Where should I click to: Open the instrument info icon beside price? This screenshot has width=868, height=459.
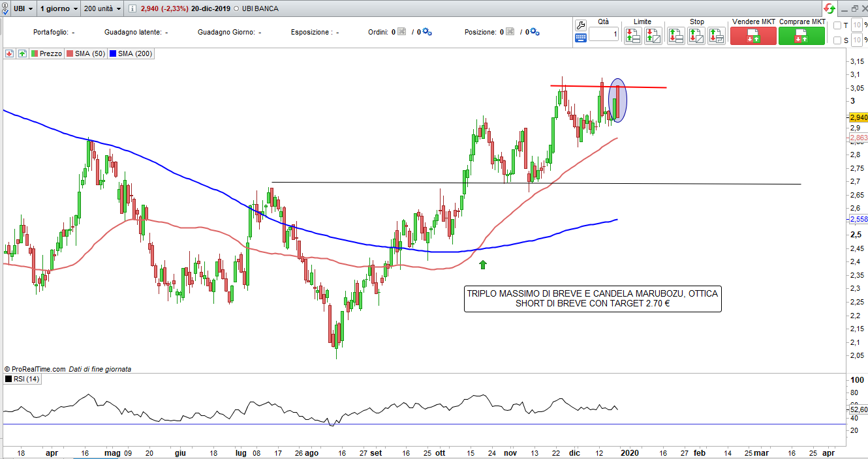[132, 9]
